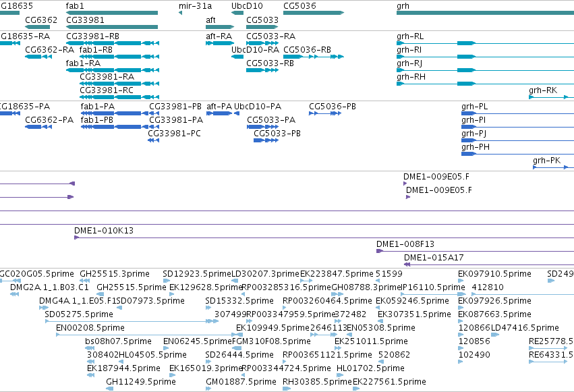Click protein CG5036-PB
Image resolution: width=574 pixels, height=392 pixels.
click(325, 113)
